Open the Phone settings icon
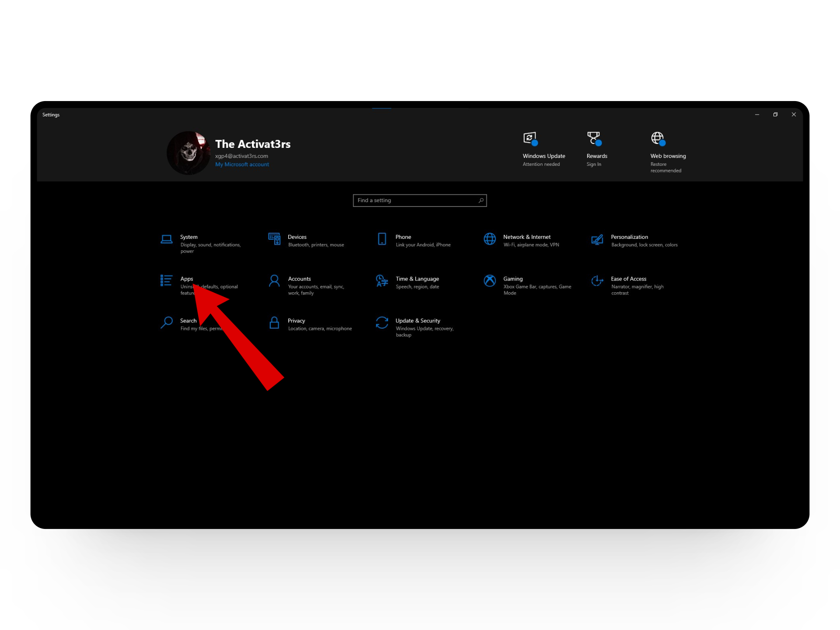 click(382, 239)
